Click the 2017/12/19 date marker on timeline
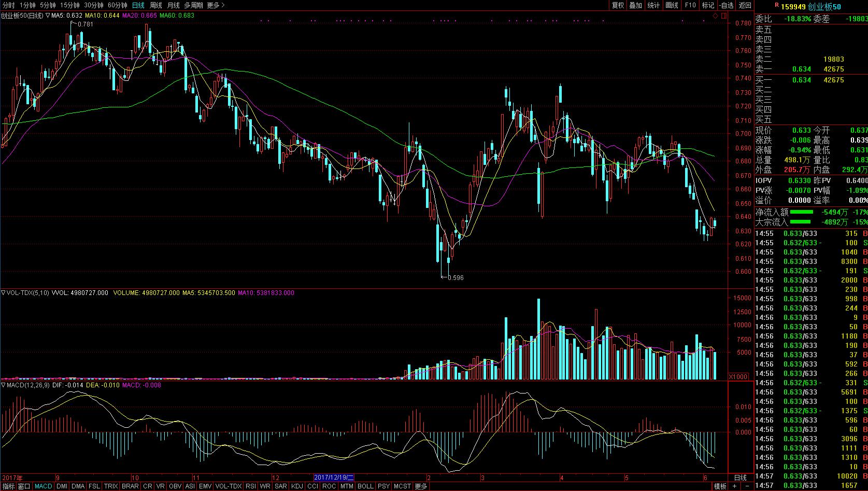 pyautogui.click(x=334, y=477)
